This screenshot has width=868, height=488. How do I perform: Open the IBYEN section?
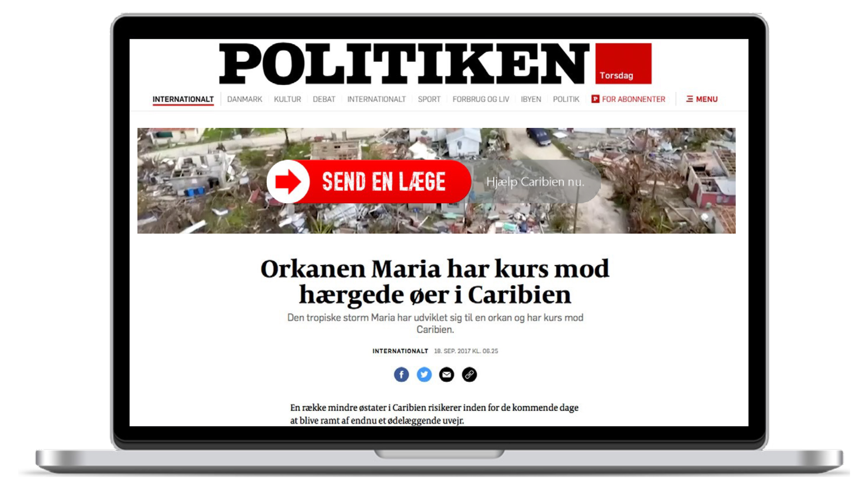click(531, 99)
